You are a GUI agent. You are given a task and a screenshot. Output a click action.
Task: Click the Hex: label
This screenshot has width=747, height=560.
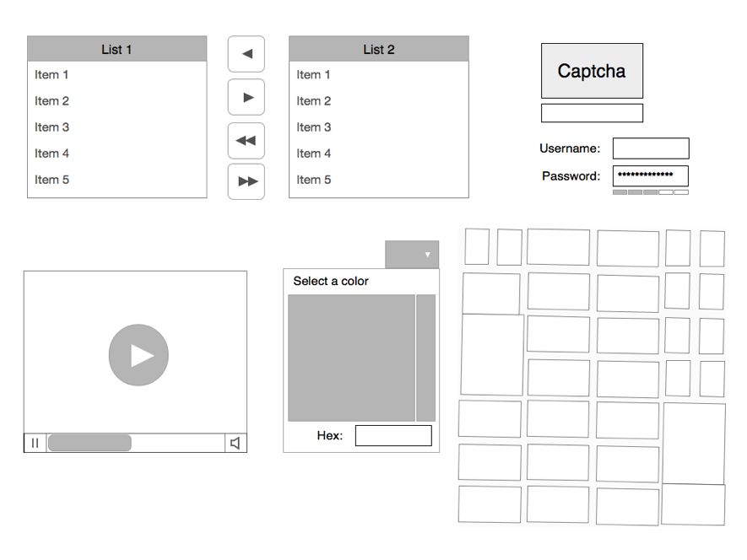pos(330,435)
